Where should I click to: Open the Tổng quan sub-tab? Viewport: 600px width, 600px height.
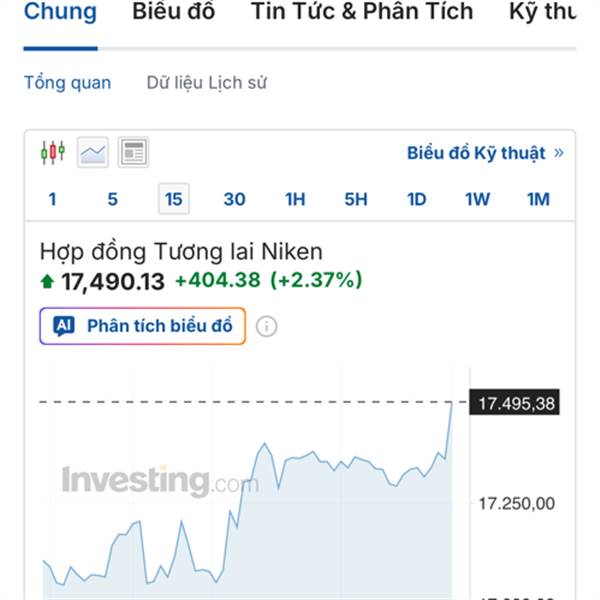[x=68, y=83]
